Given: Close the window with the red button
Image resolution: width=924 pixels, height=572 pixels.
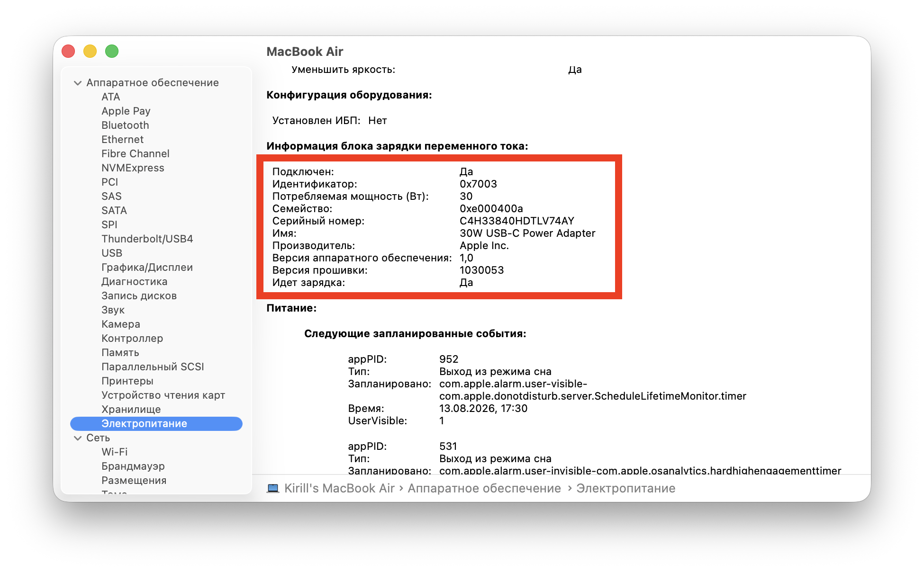Looking at the screenshot, I should click(68, 51).
